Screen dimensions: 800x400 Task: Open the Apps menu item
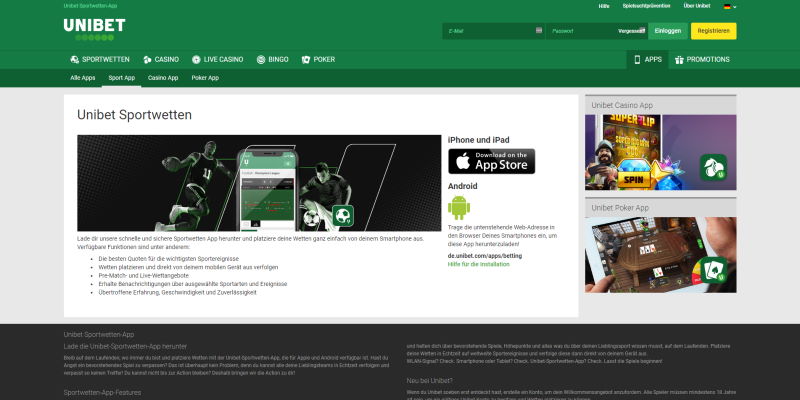point(647,59)
